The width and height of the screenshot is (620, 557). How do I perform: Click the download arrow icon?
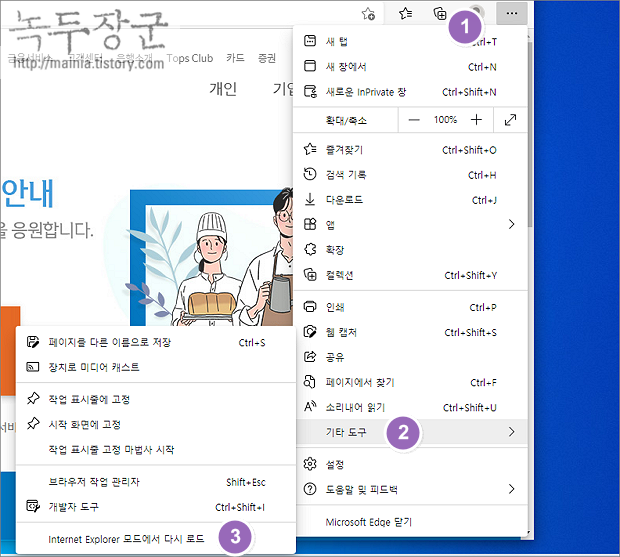coord(310,199)
